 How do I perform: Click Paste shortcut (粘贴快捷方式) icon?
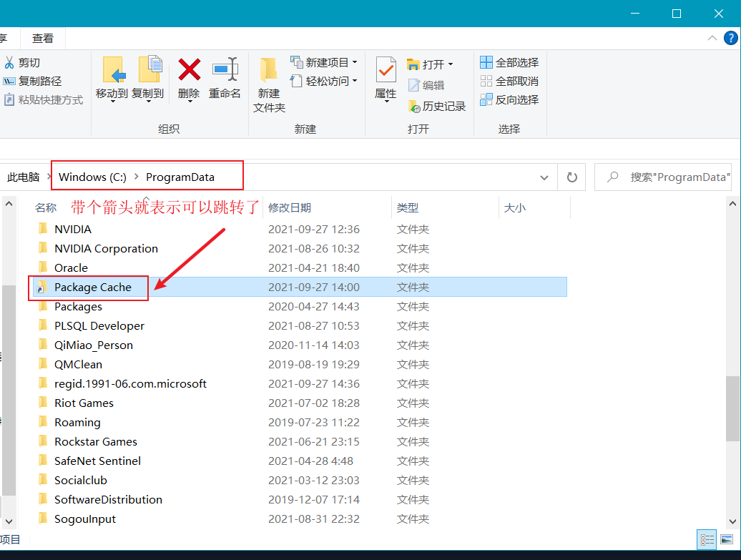point(9,99)
